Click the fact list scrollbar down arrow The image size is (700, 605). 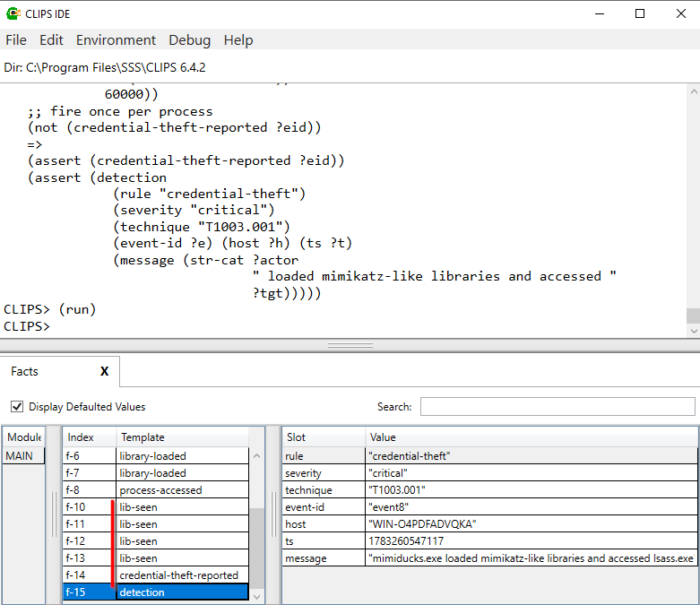(256, 597)
